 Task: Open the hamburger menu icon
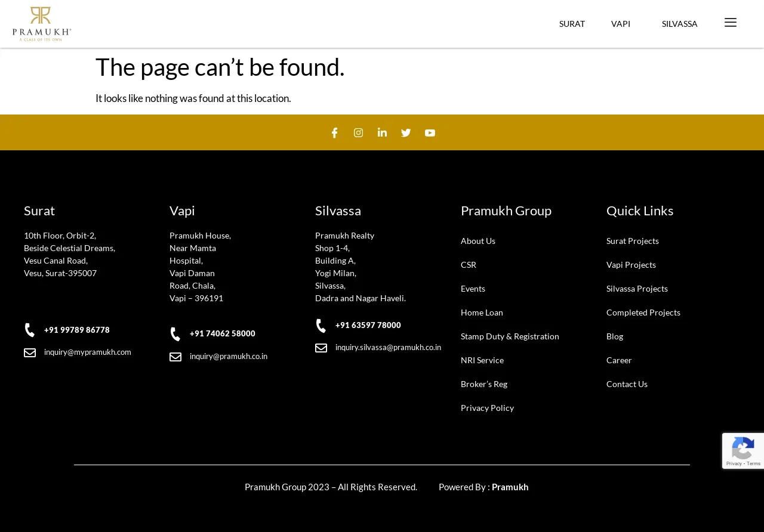point(731,23)
